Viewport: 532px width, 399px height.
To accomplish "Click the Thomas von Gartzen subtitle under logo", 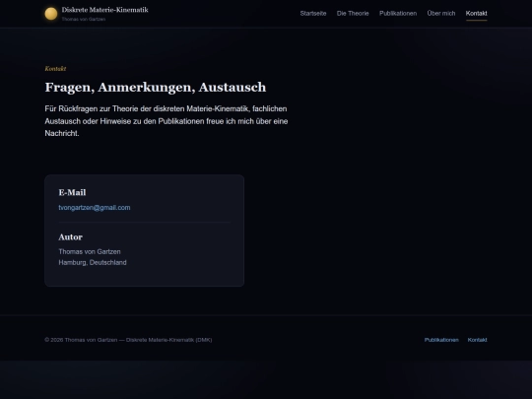I will tap(84, 20).
